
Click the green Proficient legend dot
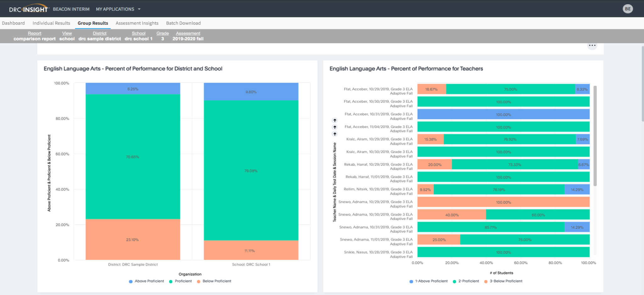click(x=171, y=281)
